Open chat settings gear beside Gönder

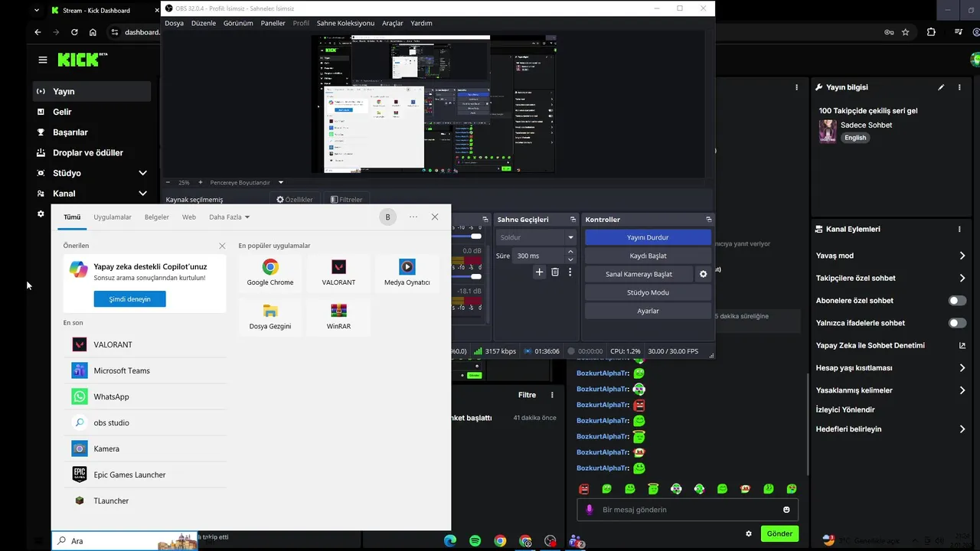(x=749, y=533)
